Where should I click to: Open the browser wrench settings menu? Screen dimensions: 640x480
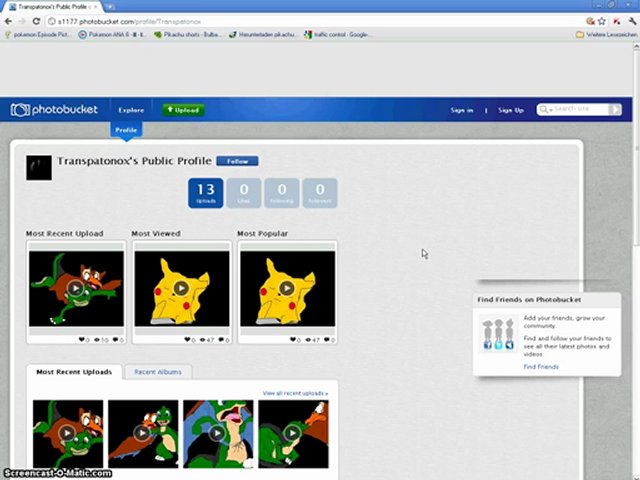click(x=630, y=20)
